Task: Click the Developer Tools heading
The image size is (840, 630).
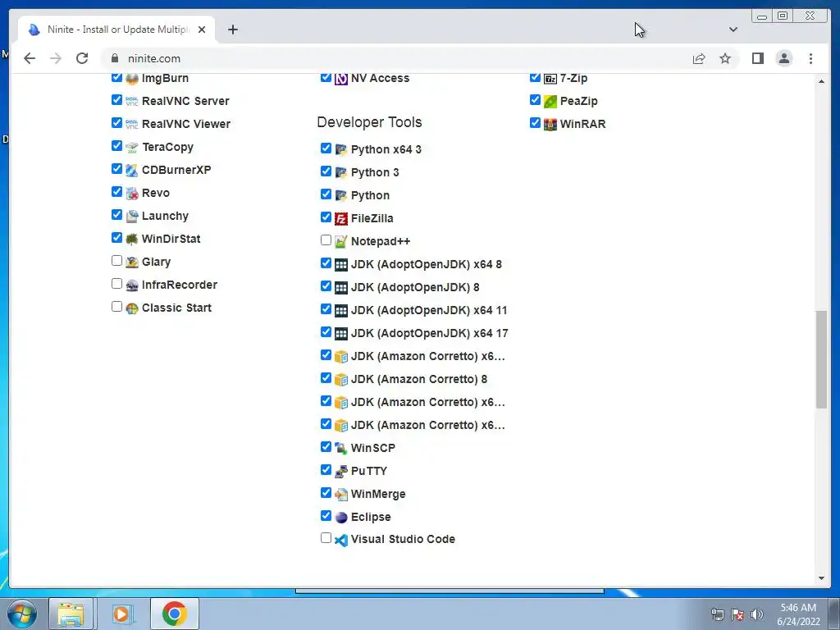Action: tap(369, 123)
